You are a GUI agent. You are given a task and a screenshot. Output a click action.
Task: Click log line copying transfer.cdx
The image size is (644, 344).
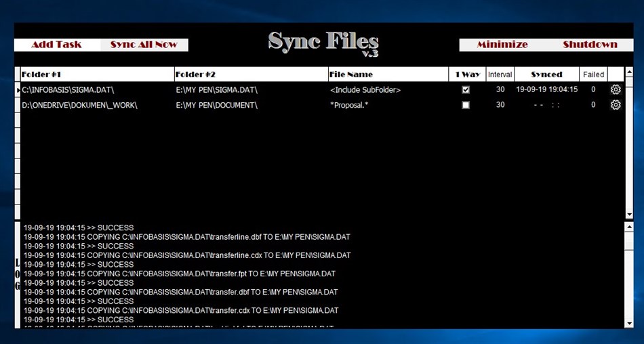(x=181, y=310)
